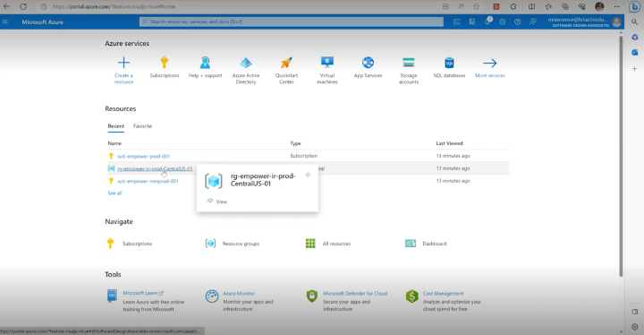The height and width of the screenshot is (335, 644).
Task: Click the Azure Monitor gauge icon
Action: tap(212, 296)
